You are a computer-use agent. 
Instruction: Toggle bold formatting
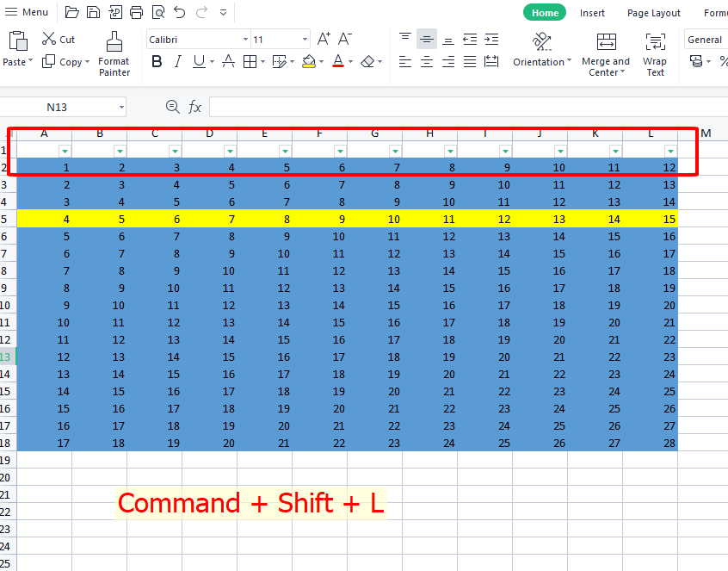(156, 61)
